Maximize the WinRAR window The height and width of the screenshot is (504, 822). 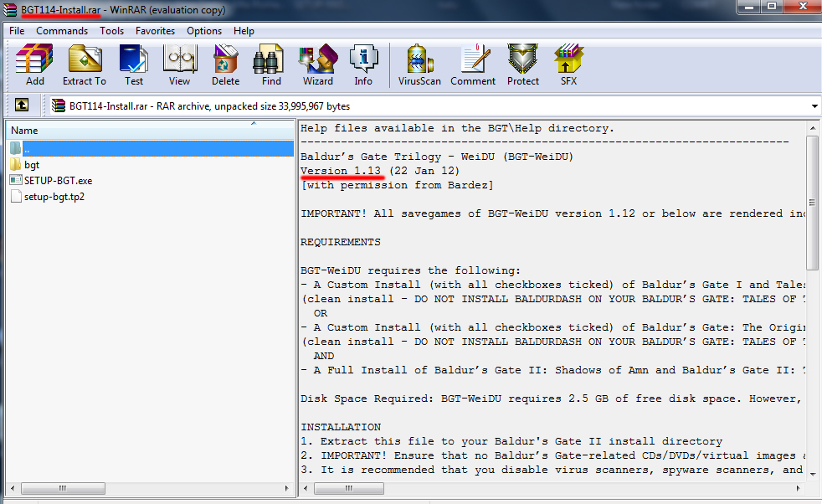(772, 8)
